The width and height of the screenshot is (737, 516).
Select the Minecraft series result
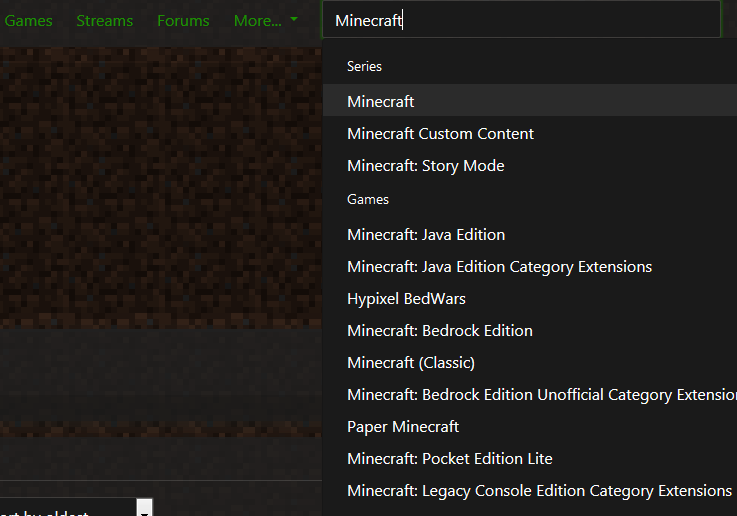click(381, 101)
